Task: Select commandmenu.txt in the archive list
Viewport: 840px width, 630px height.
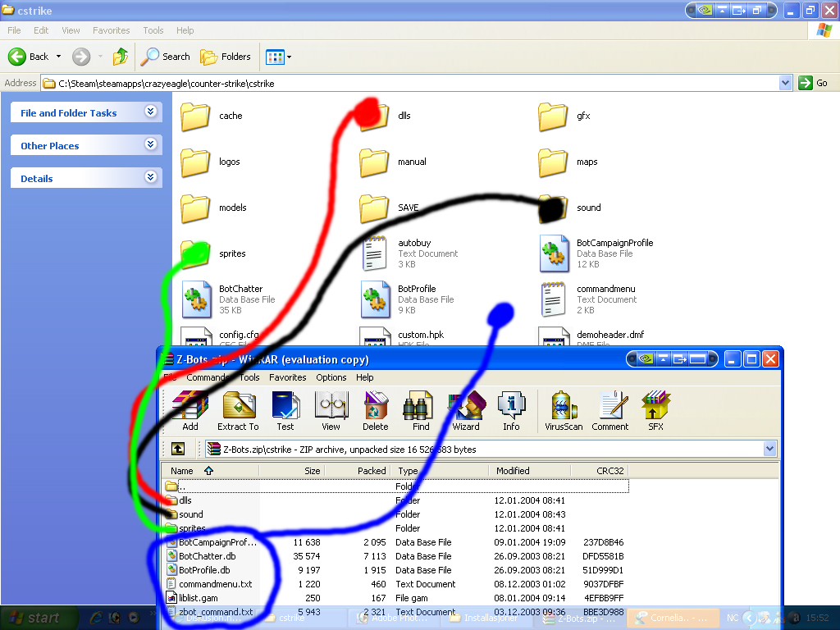Action: (396, 584)
